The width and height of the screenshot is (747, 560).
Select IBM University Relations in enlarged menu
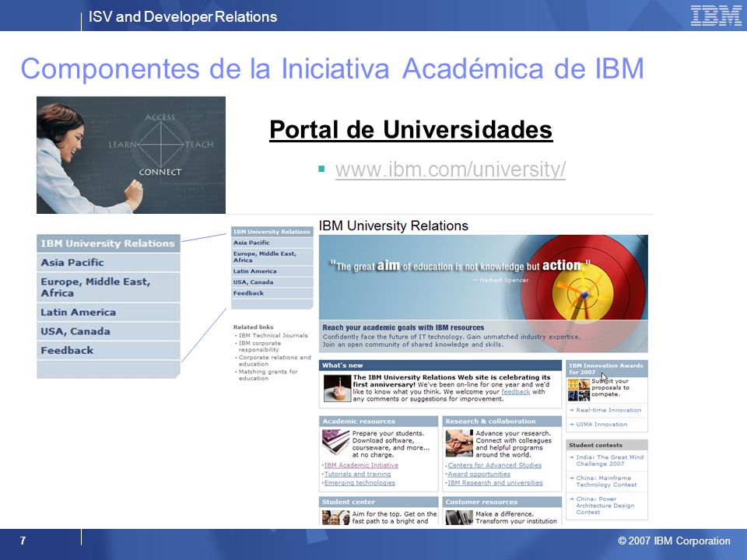[x=109, y=243]
